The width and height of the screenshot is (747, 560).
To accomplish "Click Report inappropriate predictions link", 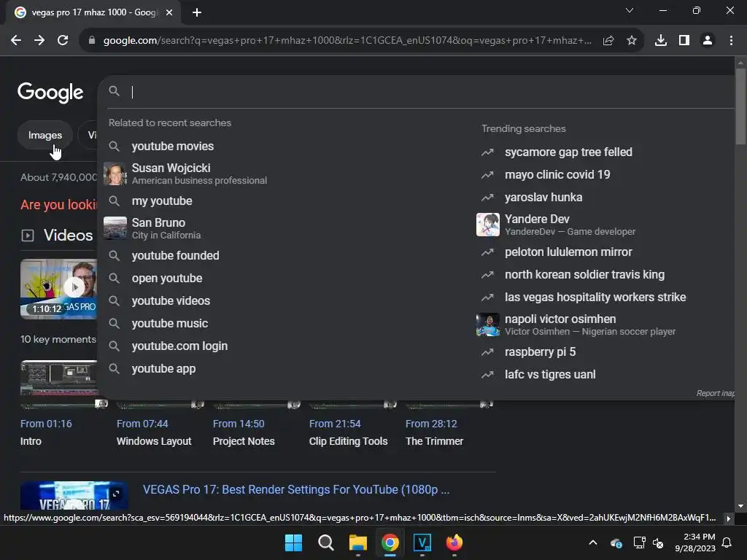I will pyautogui.click(x=715, y=393).
